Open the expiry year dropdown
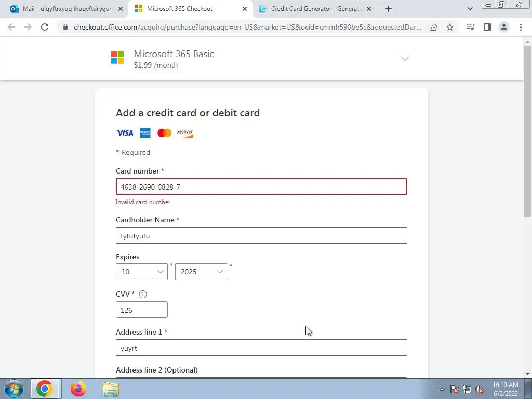Screen dimensions: 532x399 click(201, 272)
